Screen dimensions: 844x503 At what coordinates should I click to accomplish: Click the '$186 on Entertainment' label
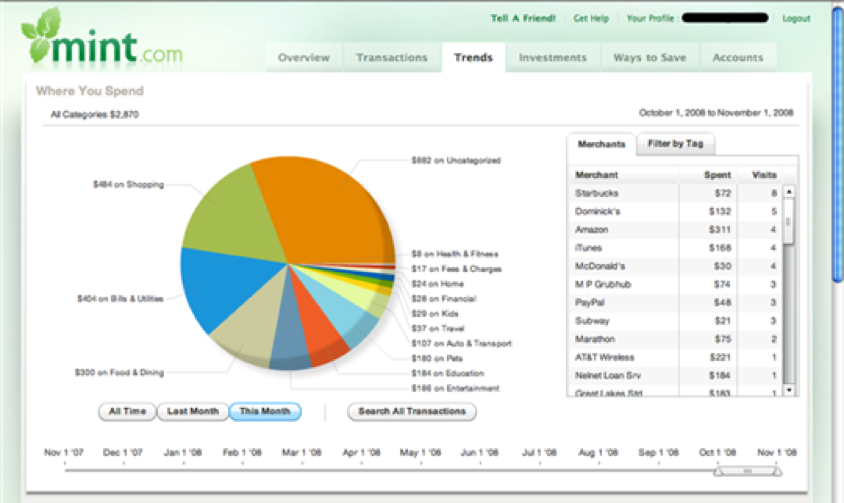click(455, 388)
